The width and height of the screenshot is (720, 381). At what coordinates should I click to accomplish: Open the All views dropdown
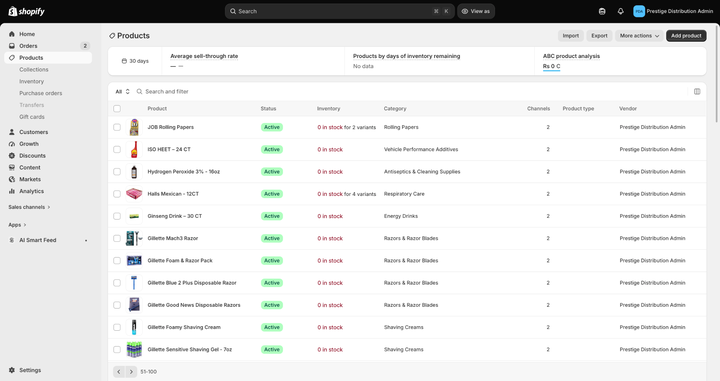[122, 91]
